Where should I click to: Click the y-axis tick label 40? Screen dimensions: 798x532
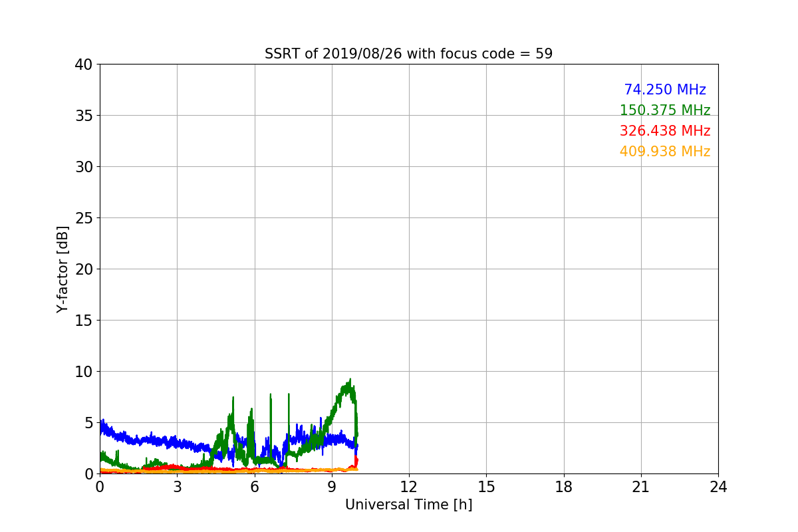pos(84,65)
